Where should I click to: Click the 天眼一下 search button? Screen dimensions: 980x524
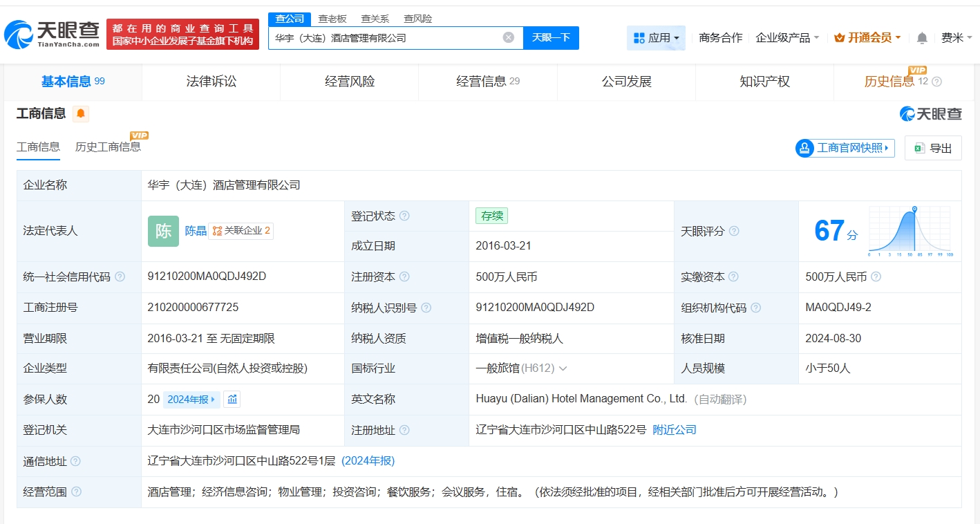tap(551, 37)
